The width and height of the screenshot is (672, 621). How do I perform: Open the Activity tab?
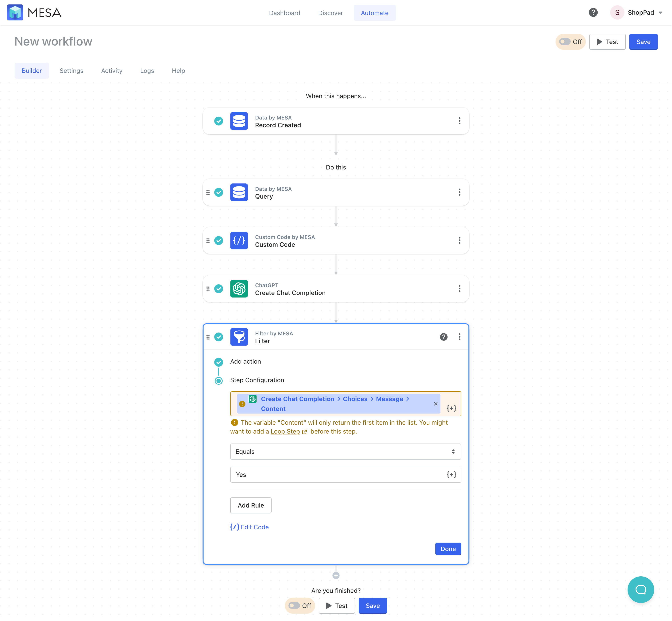click(x=112, y=71)
